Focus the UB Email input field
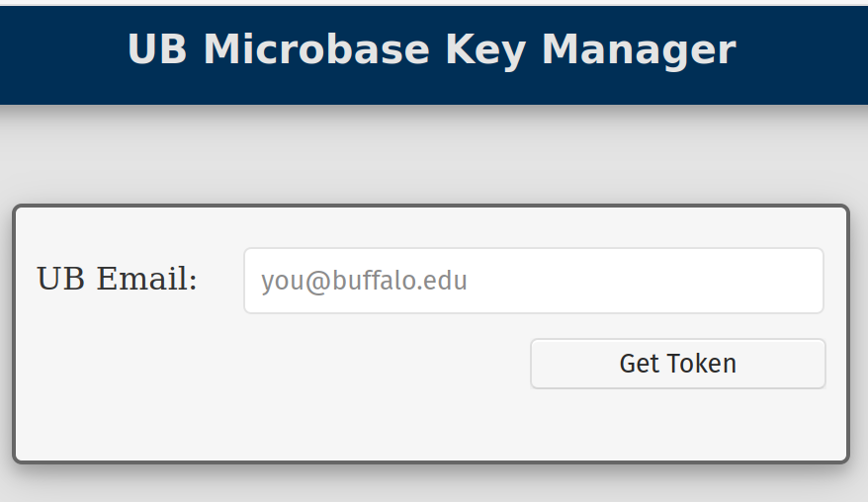 533,281
